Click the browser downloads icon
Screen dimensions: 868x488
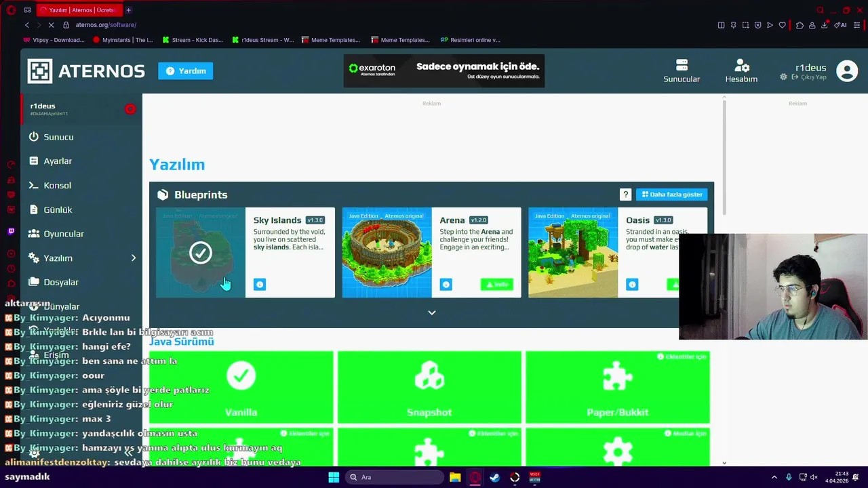[825, 25]
